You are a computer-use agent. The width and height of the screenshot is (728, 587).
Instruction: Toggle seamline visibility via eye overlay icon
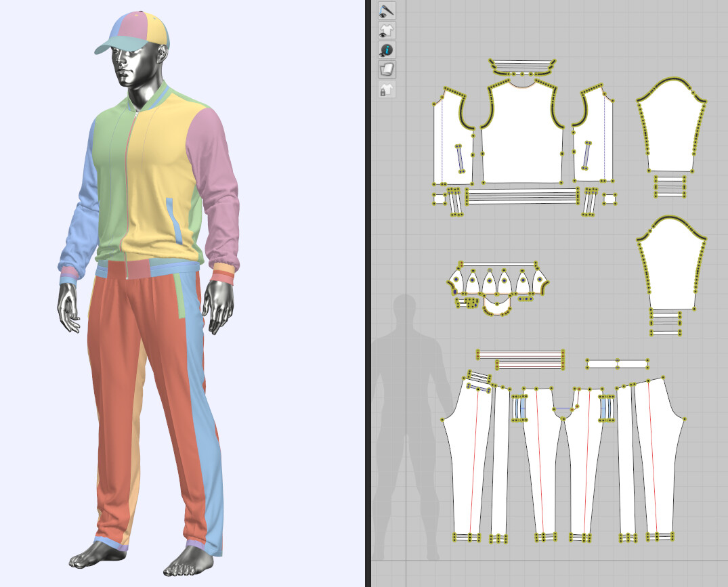click(383, 15)
